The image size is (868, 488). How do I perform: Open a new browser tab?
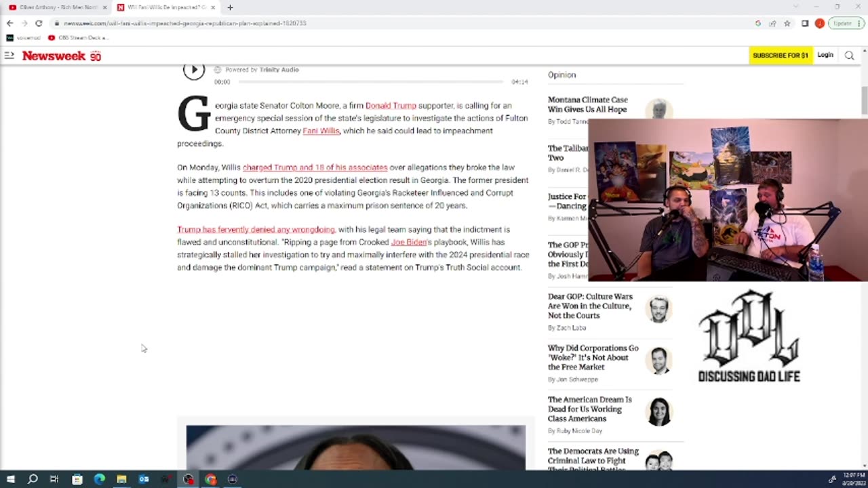tap(230, 7)
